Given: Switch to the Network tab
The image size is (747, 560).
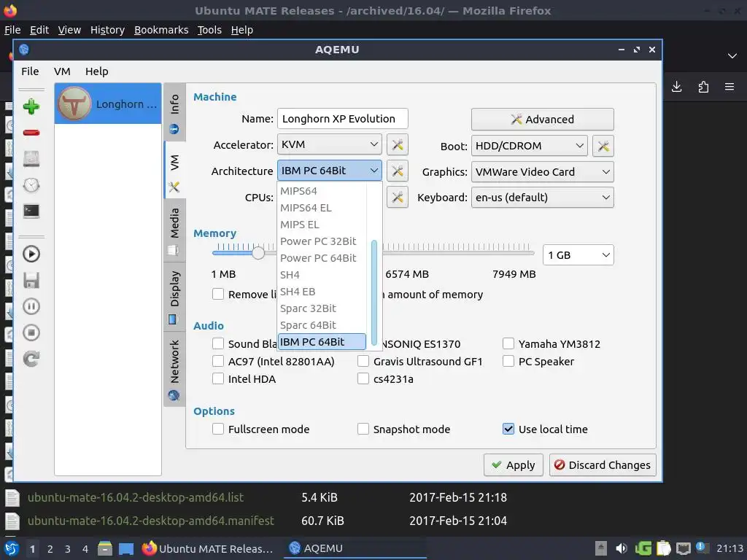Looking at the screenshot, I should [174, 369].
